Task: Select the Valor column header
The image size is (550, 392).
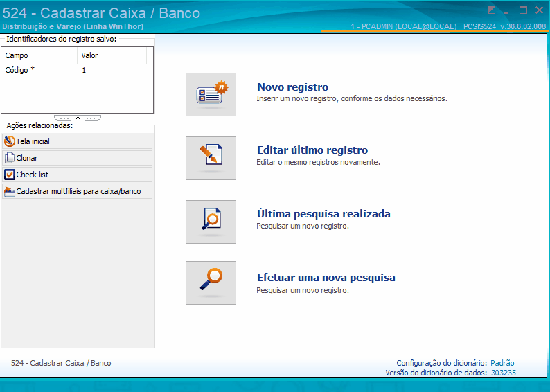Action: [112, 55]
